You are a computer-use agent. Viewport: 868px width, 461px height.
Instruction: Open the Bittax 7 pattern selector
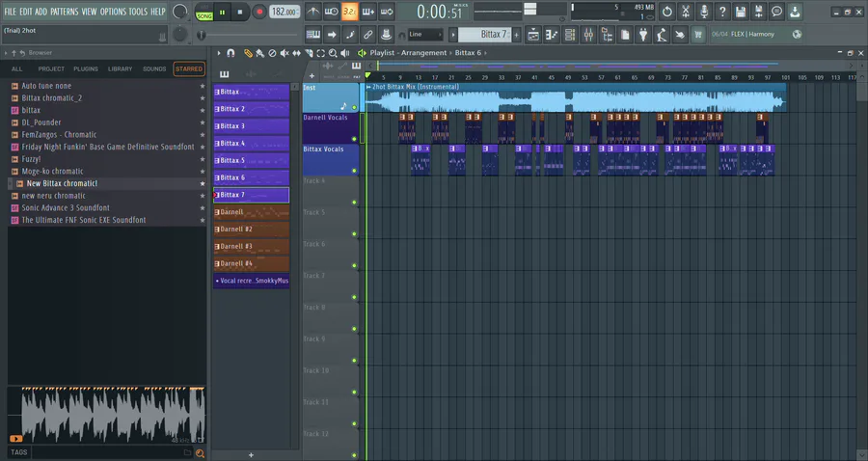pos(485,35)
